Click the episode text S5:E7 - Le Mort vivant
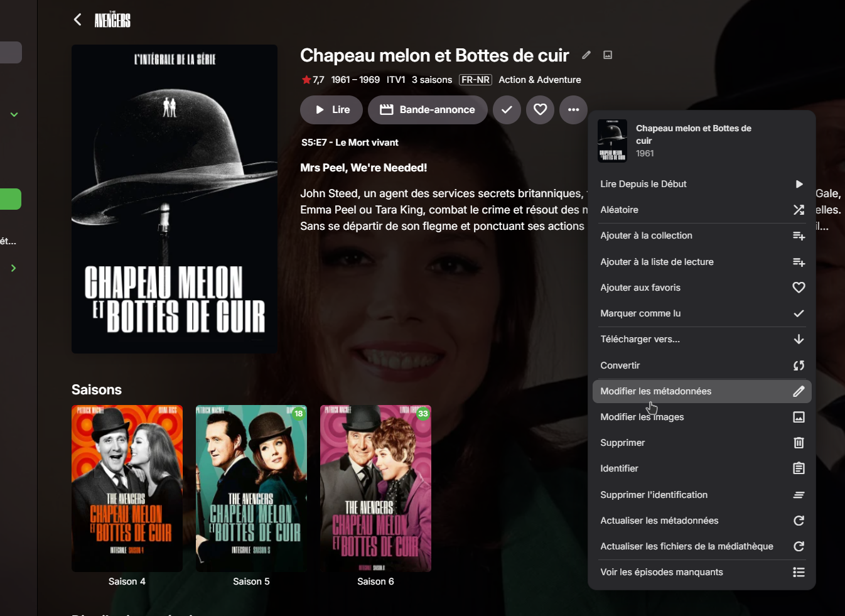Screen dimensions: 845x616 coord(350,143)
